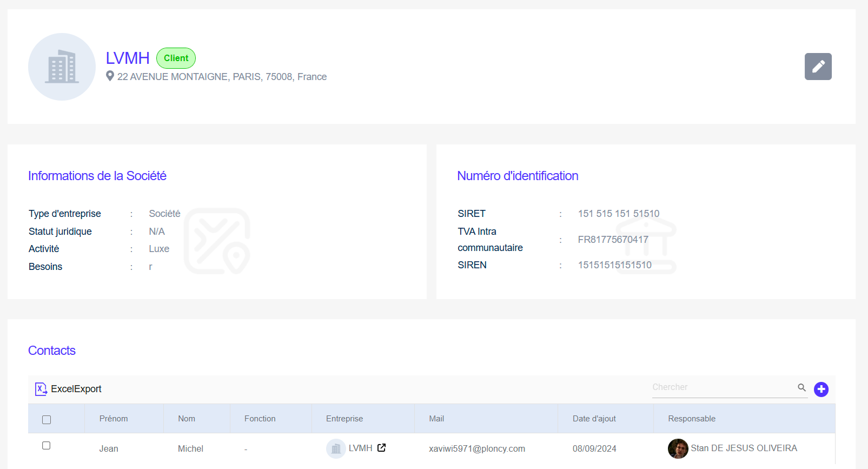The image size is (868, 469).
Task: Add a contact with the plus button
Action: [821, 389]
